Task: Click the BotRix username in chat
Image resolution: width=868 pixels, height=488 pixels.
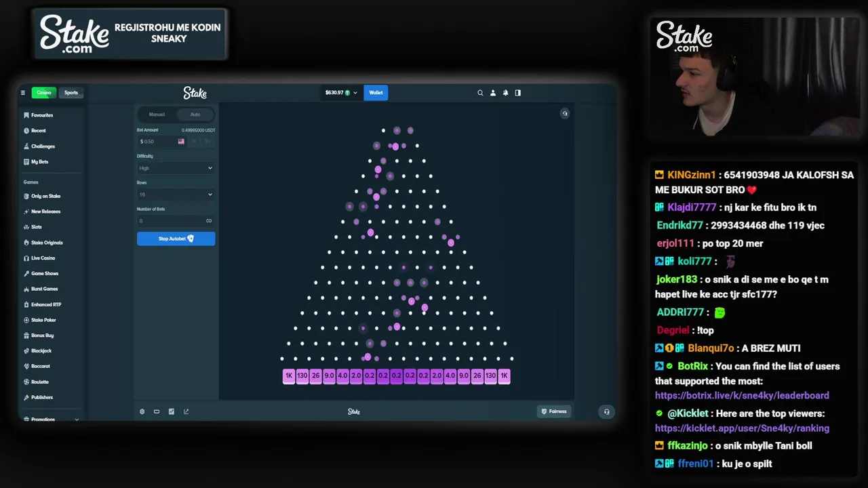Action: click(x=692, y=367)
